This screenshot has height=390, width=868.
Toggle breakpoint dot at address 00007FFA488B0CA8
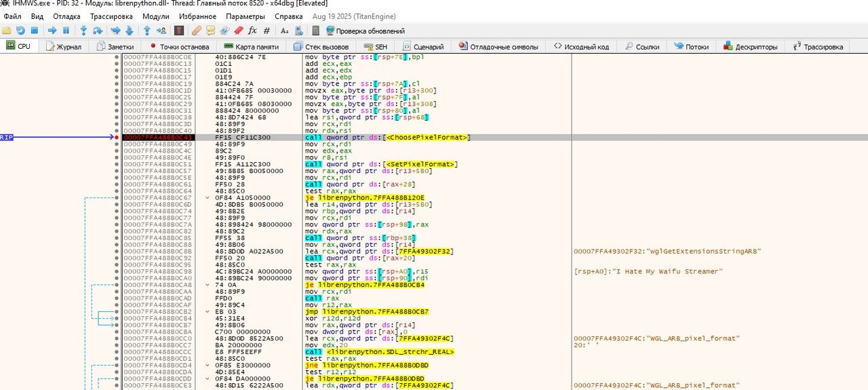117,285
